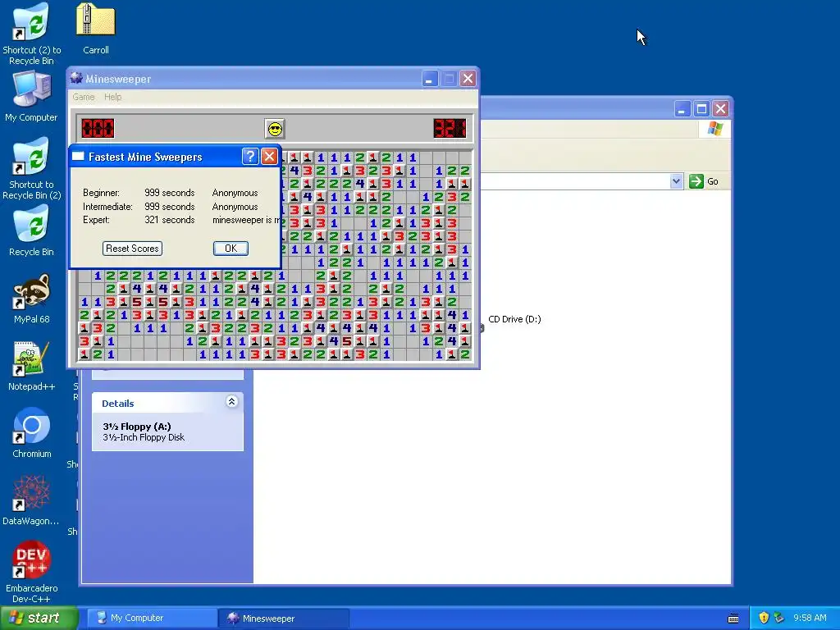This screenshot has height=630, width=840.
Task: Click Reset Scores in Fastest Mine Sweepers
Action: pyautogui.click(x=132, y=249)
